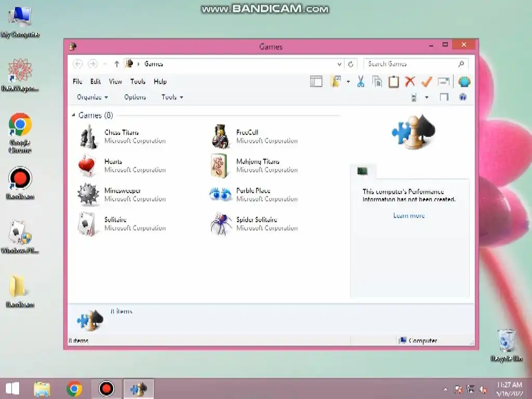Image resolution: width=532 pixels, height=399 pixels.
Task: Click the search magnifier icon
Action: point(461,64)
